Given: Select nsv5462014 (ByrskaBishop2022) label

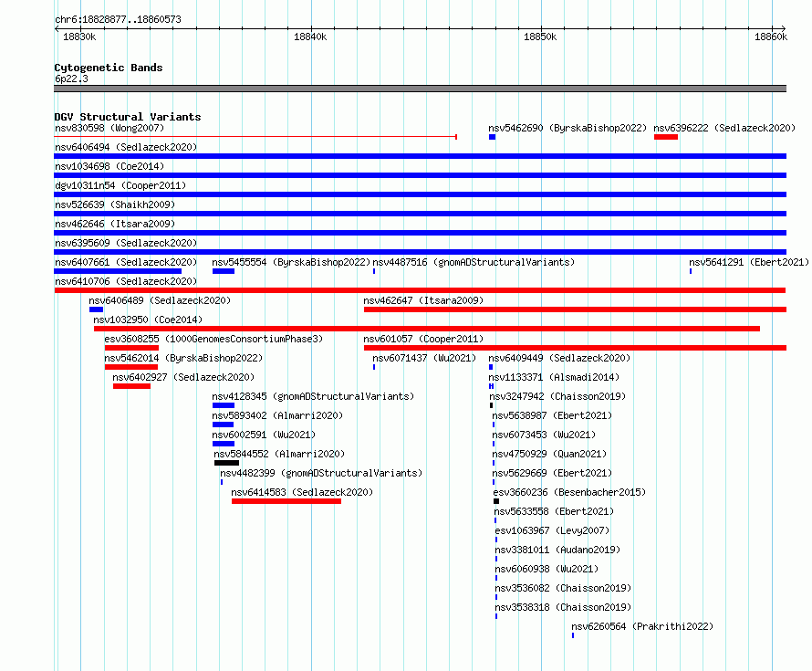Looking at the screenshot, I should 183,358.
